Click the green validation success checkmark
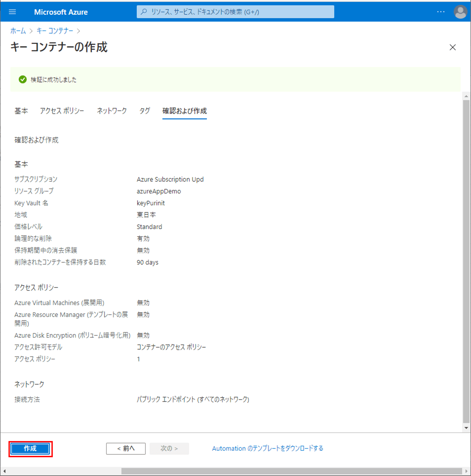Viewport: 471px width, 476px height. [22, 79]
